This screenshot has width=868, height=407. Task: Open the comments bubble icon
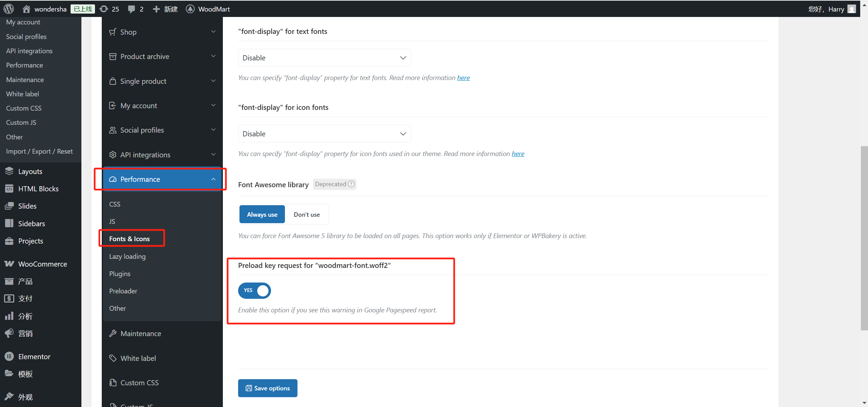tap(131, 9)
